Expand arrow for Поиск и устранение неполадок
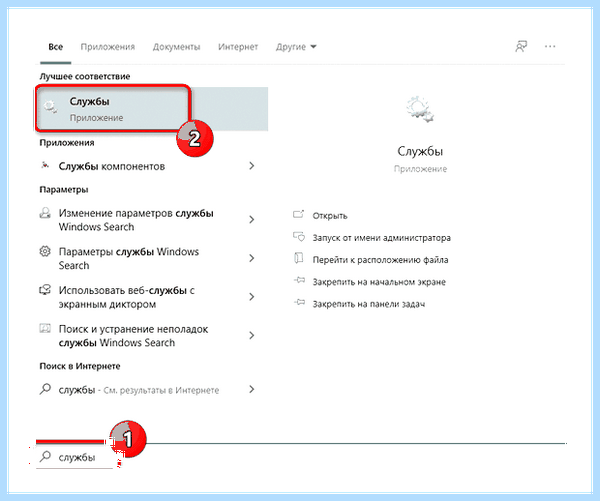 click(x=251, y=336)
